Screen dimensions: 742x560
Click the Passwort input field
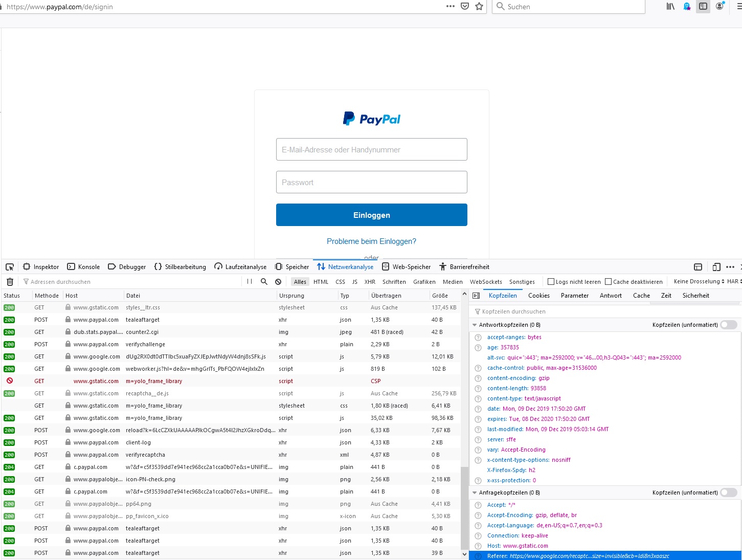pyautogui.click(x=371, y=182)
